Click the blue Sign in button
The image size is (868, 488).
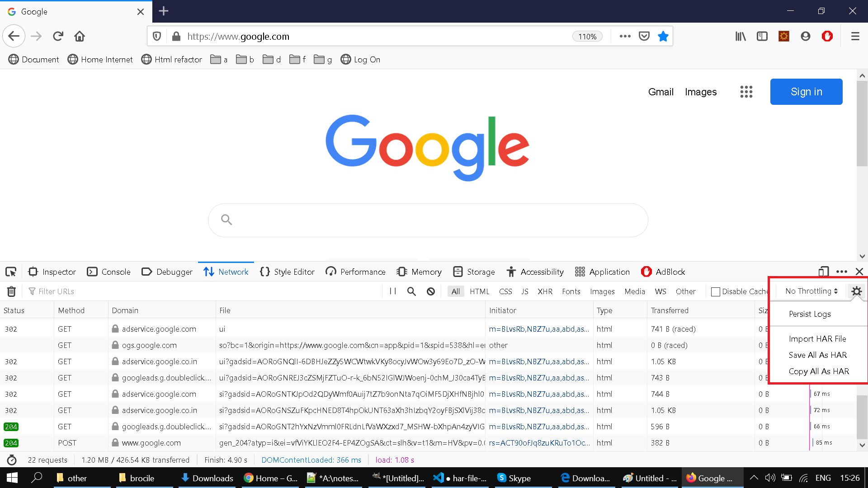pos(806,92)
